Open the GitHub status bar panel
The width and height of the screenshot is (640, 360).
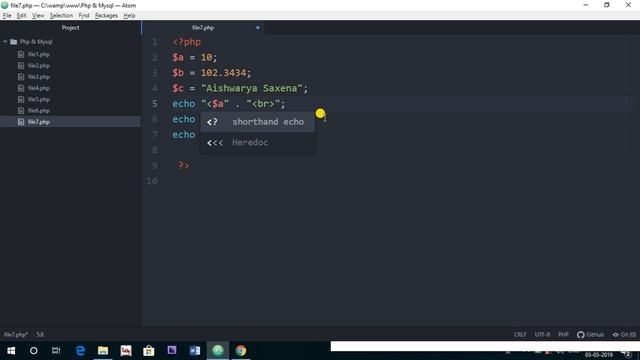(591, 334)
